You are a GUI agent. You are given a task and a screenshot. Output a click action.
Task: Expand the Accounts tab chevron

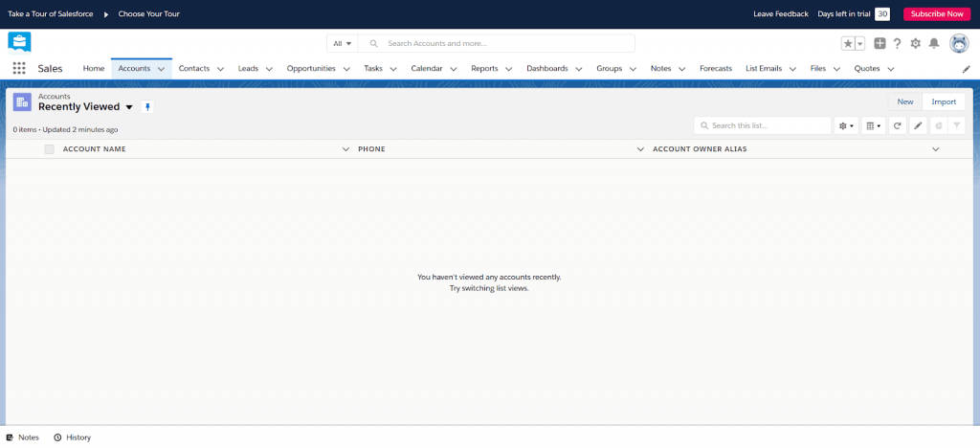[x=161, y=69]
